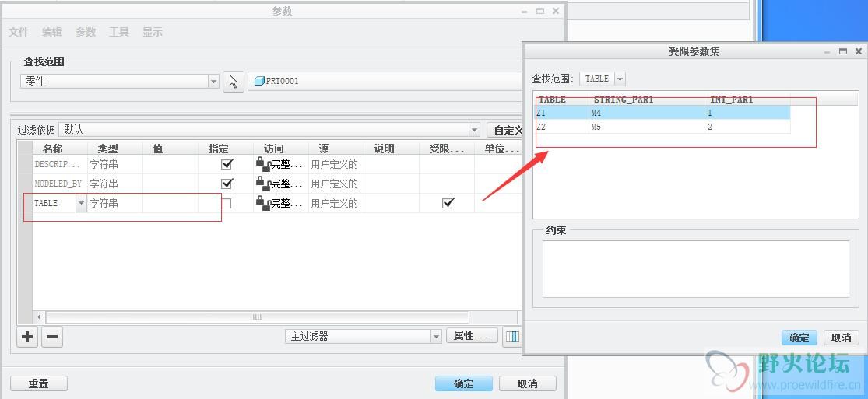868x399 pixels.
Task: Click the 访问 column header
Action: (x=274, y=149)
